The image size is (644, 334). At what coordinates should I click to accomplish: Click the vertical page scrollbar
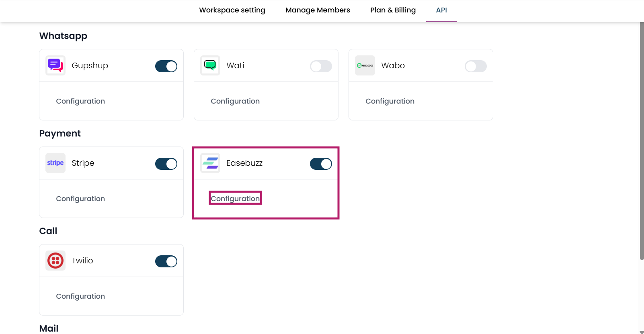coord(642,141)
